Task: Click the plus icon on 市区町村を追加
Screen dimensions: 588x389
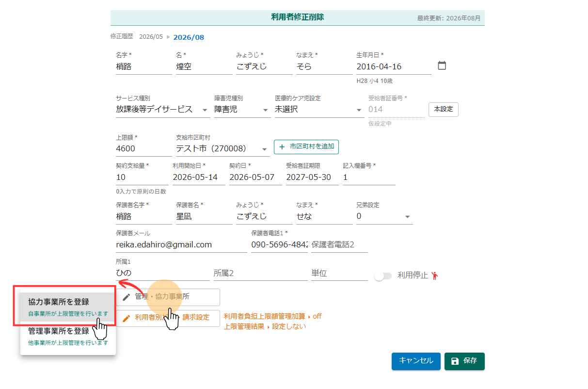Action: click(282, 146)
